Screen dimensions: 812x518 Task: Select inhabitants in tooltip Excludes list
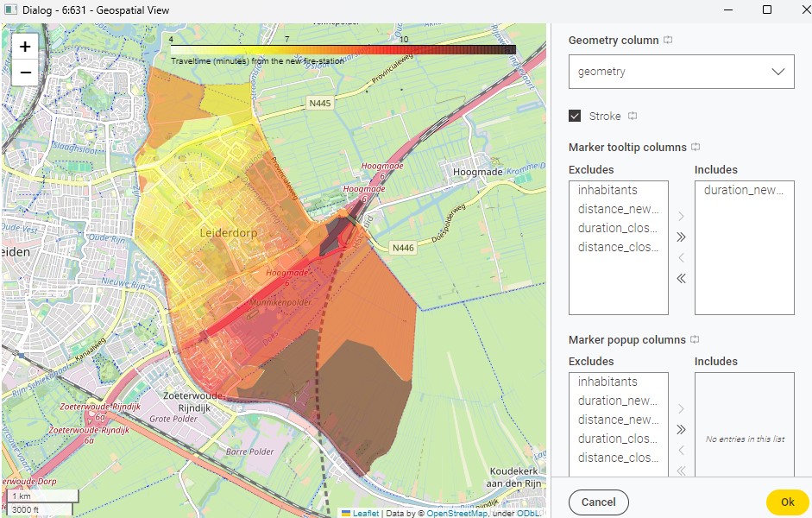[x=607, y=190]
